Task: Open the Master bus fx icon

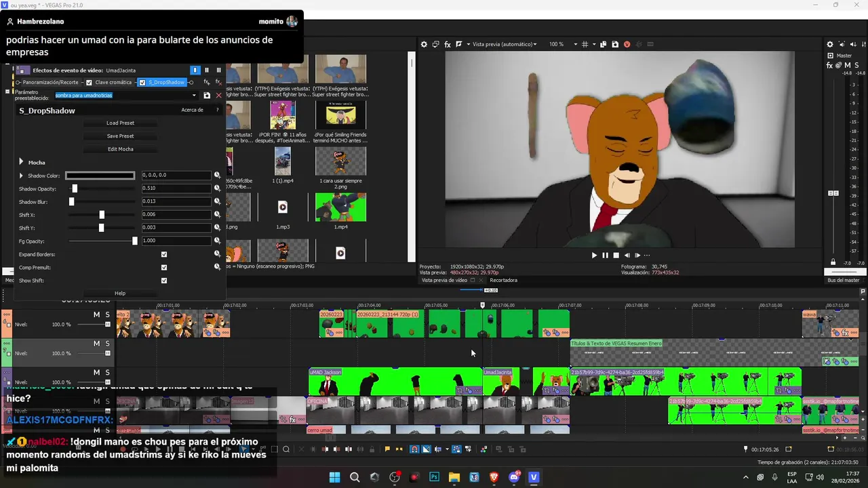Action: coord(830,66)
